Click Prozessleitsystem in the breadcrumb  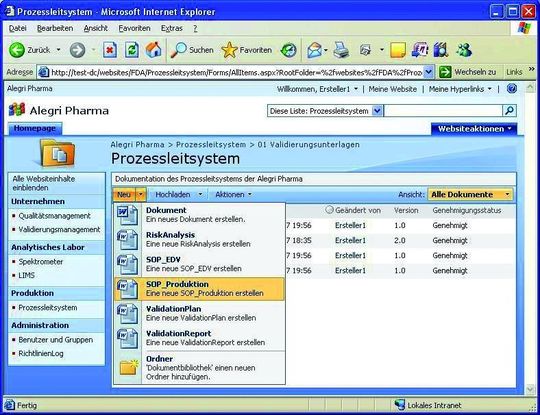click(211, 145)
